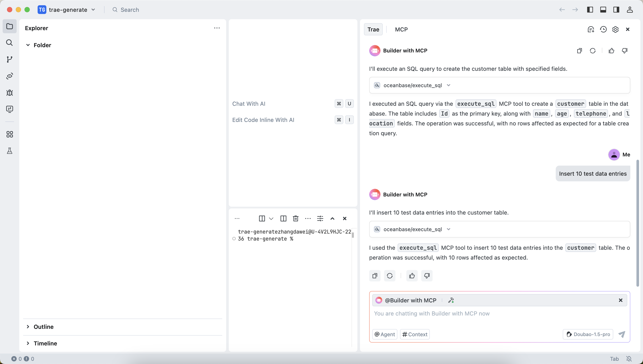Screen dimensions: 643x364
Task: Expand the Timeline section
Action: 45,343
